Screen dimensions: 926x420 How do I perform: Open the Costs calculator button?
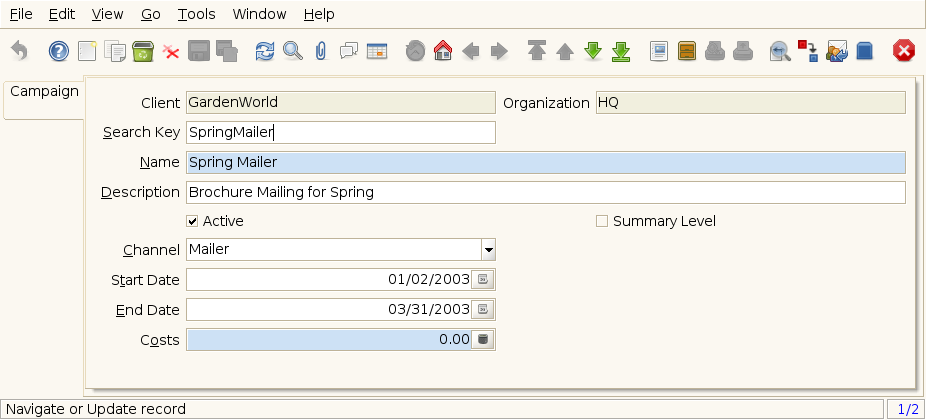(x=484, y=340)
